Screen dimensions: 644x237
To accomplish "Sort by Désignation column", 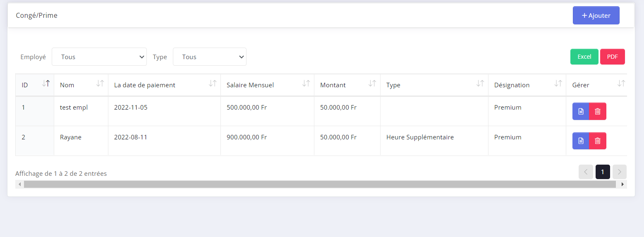I will [x=558, y=84].
